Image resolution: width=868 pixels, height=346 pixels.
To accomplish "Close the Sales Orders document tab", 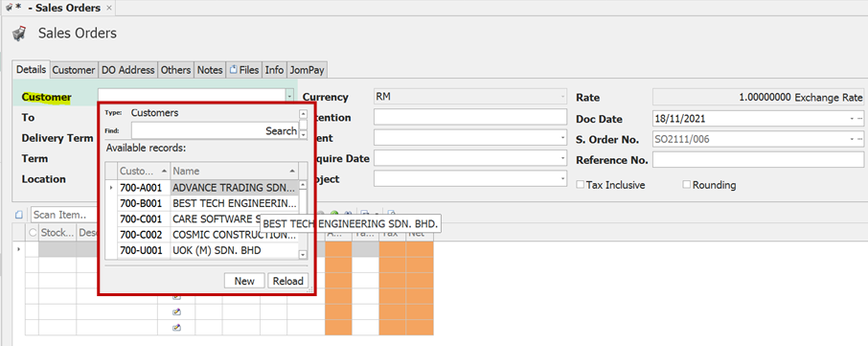I will [x=108, y=8].
